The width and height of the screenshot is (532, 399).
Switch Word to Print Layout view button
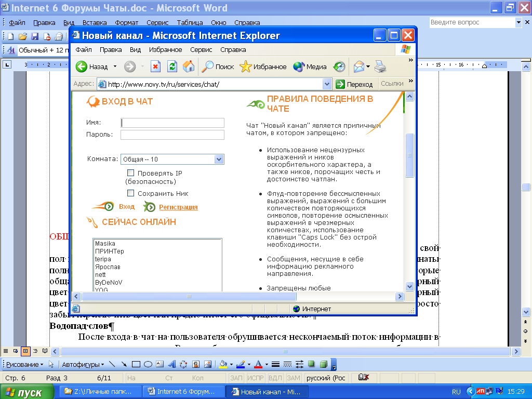(x=25, y=351)
